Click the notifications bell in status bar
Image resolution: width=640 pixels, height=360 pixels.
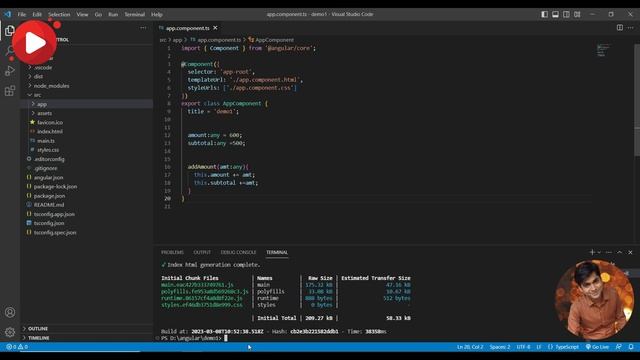coord(631,347)
